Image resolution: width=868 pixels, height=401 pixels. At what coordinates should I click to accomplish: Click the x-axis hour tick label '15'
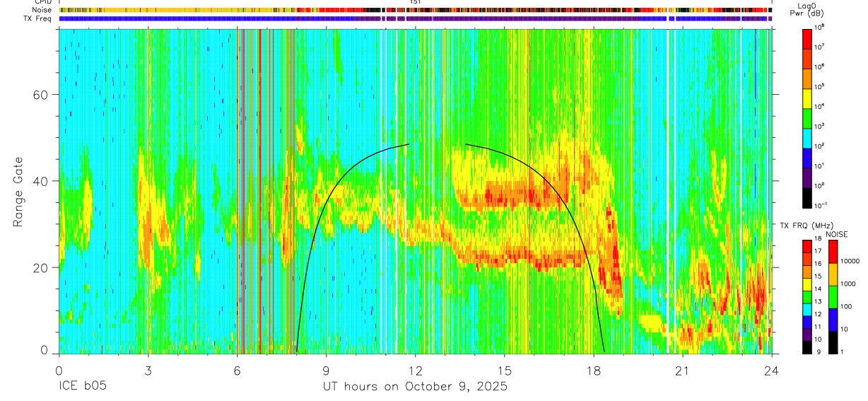(x=504, y=371)
